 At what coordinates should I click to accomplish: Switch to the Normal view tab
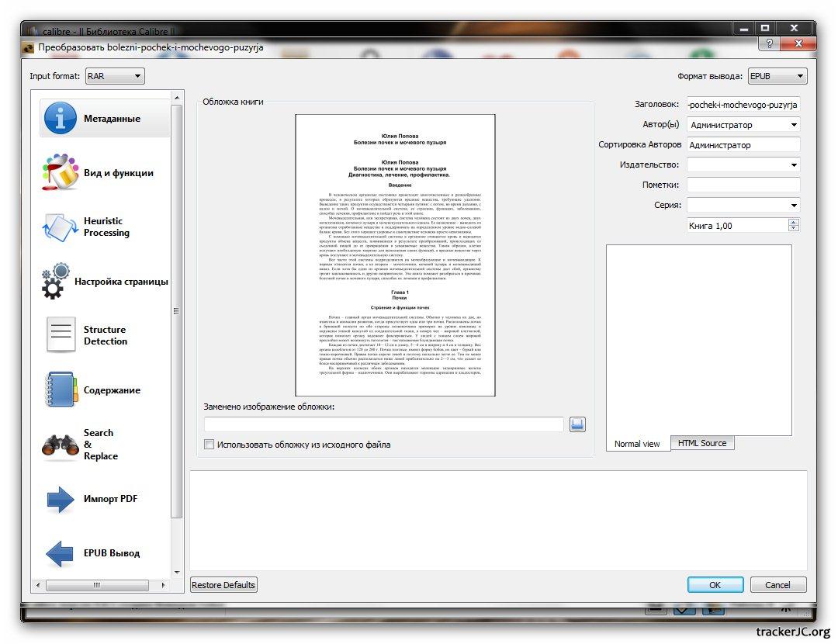coord(637,444)
